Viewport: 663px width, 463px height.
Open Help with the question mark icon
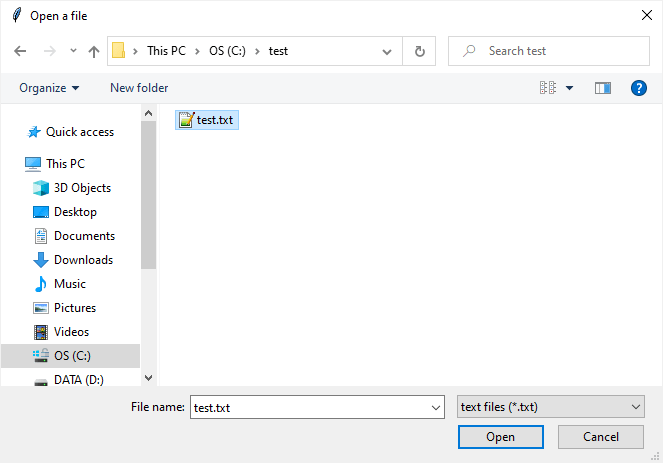pyautogui.click(x=638, y=88)
